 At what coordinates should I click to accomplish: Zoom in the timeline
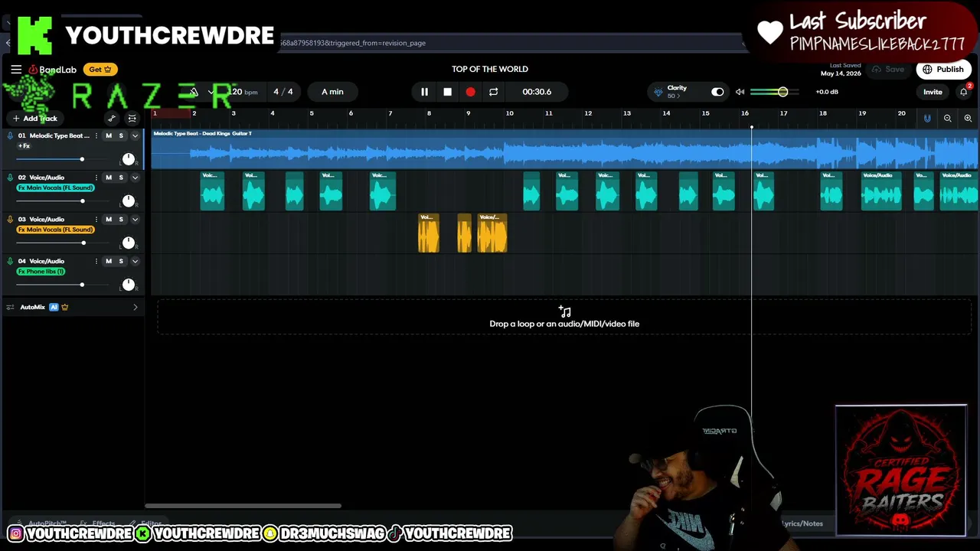pos(968,119)
